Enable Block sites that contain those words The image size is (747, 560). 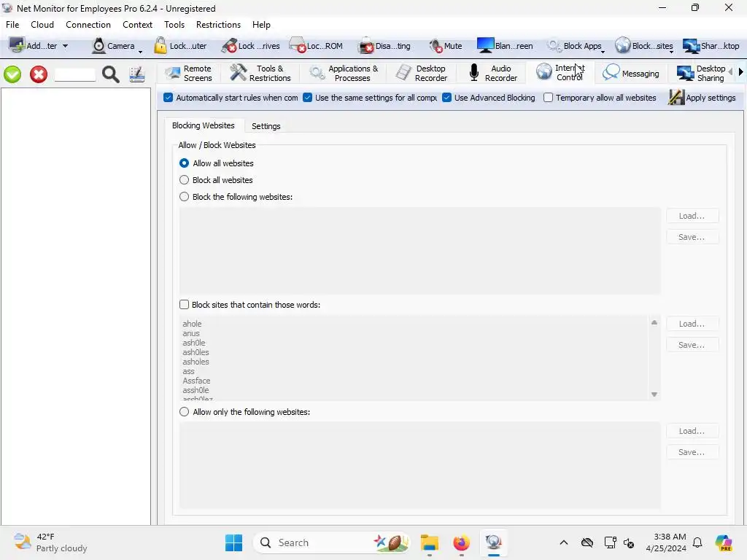184,305
